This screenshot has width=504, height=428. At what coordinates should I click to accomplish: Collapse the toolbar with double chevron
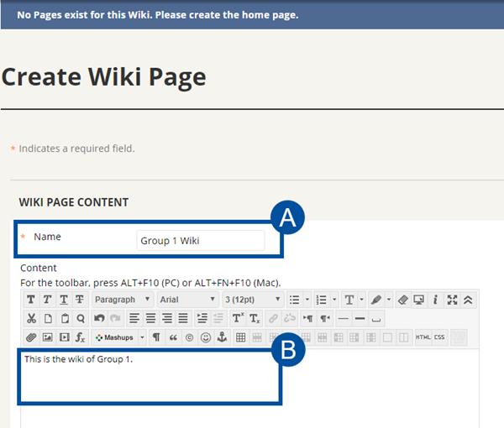(x=468, y=300)
